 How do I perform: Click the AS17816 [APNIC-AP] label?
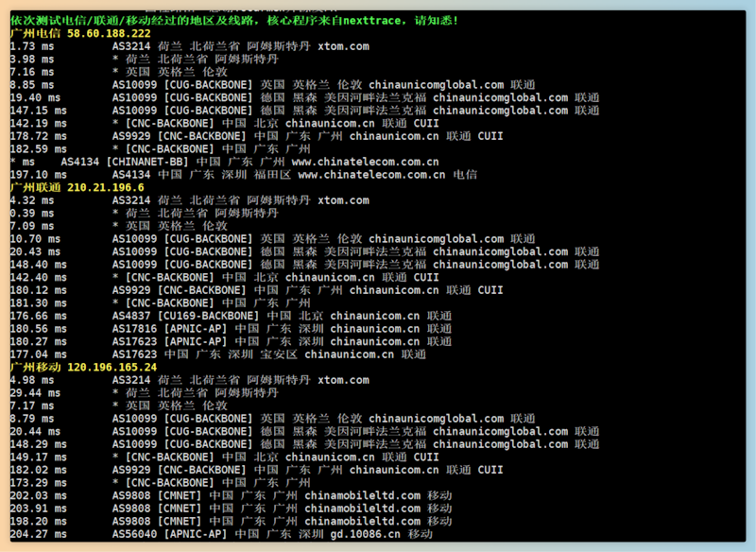(x=170, y=329)
